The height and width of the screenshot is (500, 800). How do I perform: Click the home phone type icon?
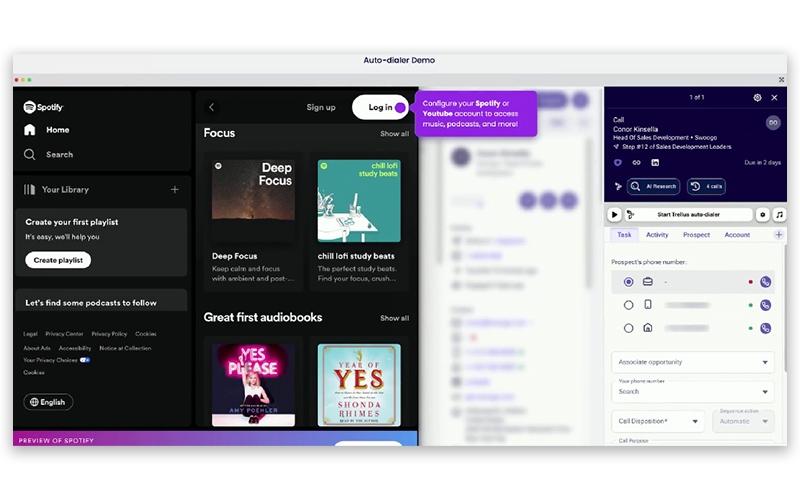647,328
